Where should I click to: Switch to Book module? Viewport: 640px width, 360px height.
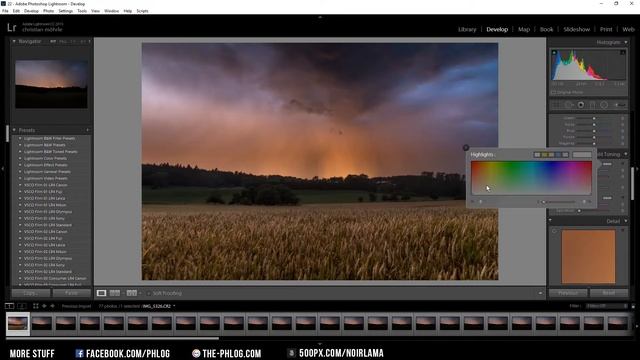(546, 29)
